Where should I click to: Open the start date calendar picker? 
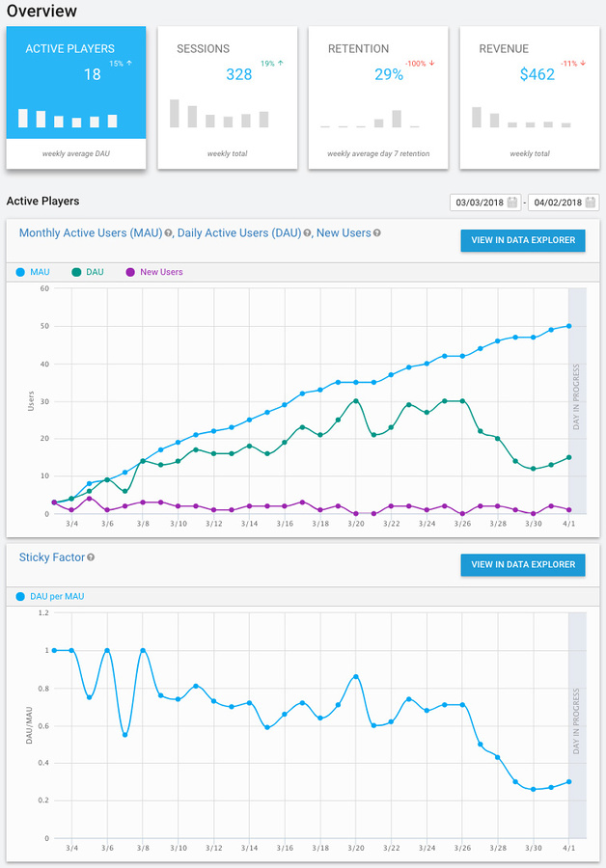click(511, 203)
